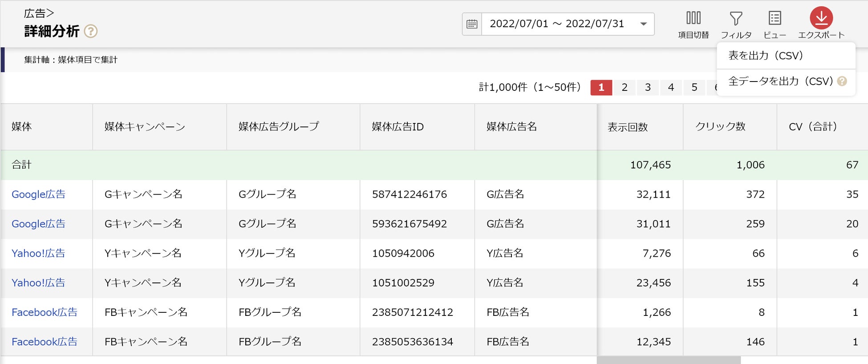This screenshot has height=364, width=868.
Task: Choose 全データを出力 (CSV) menu option
Action: click(780, 81)
